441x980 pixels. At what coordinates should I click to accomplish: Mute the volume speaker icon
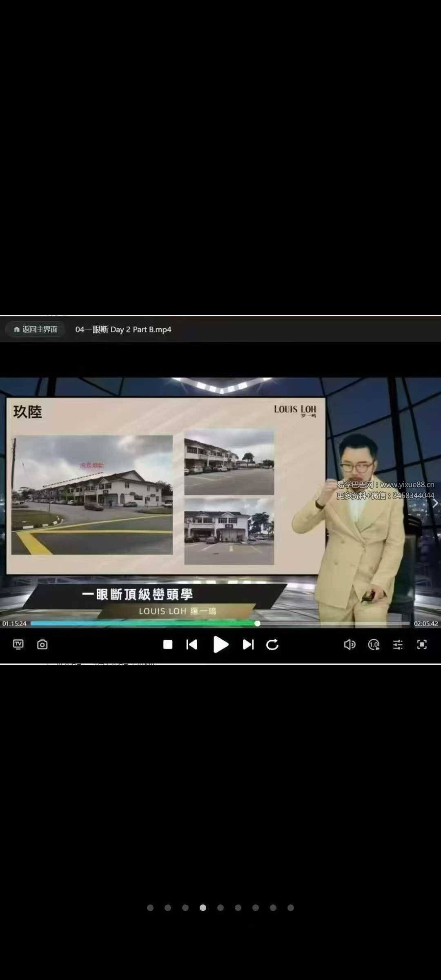[350, 644]
